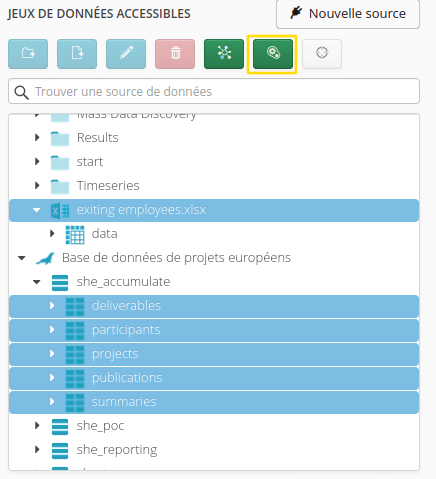Click the Nouvelle source button

coord(348,14)
